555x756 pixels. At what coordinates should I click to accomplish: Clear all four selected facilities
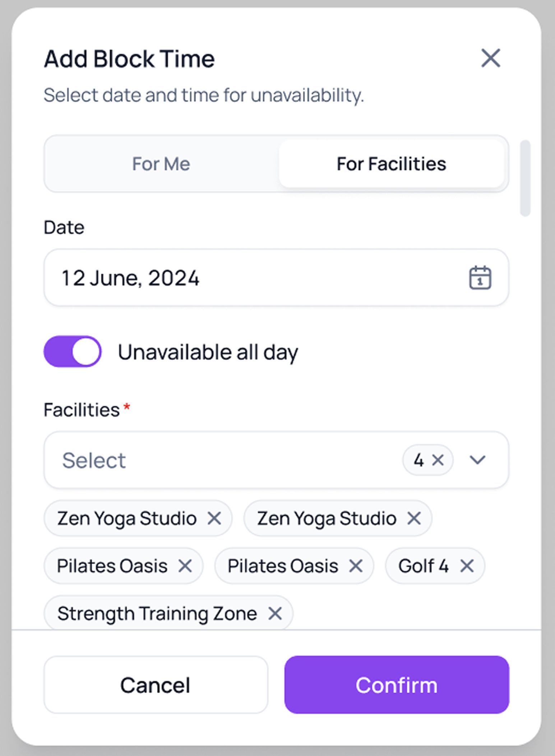[x=438, y=460]
